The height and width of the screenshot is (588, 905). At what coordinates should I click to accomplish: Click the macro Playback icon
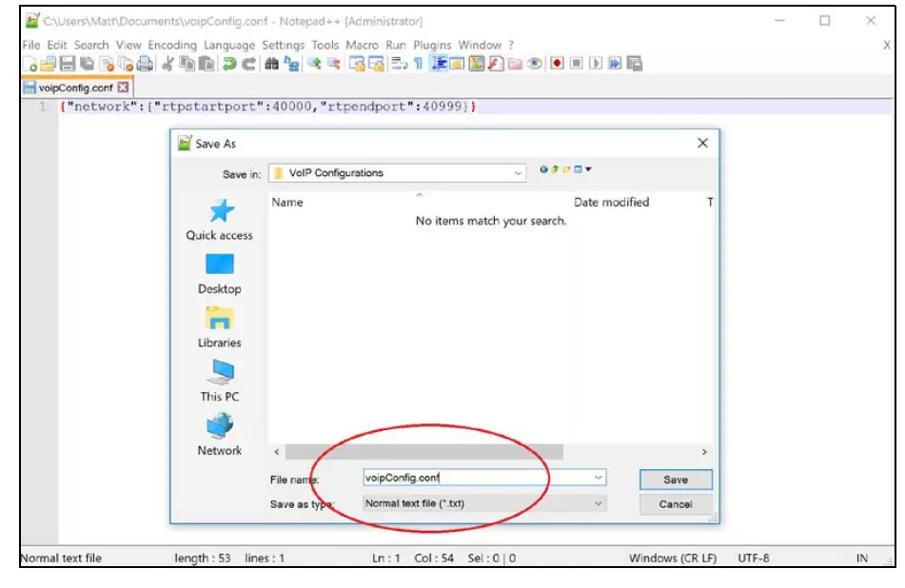[x=596, y=64]
